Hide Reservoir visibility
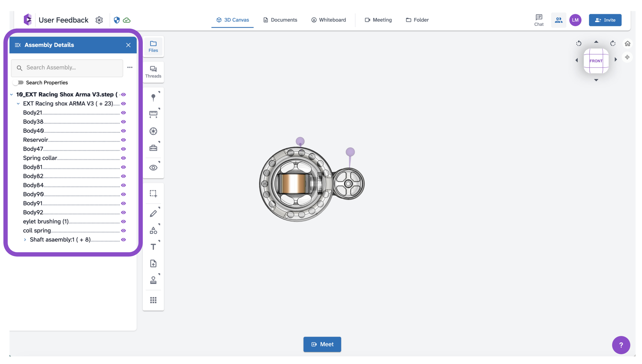Screen dimensions: 642x364 pos(123,140)
